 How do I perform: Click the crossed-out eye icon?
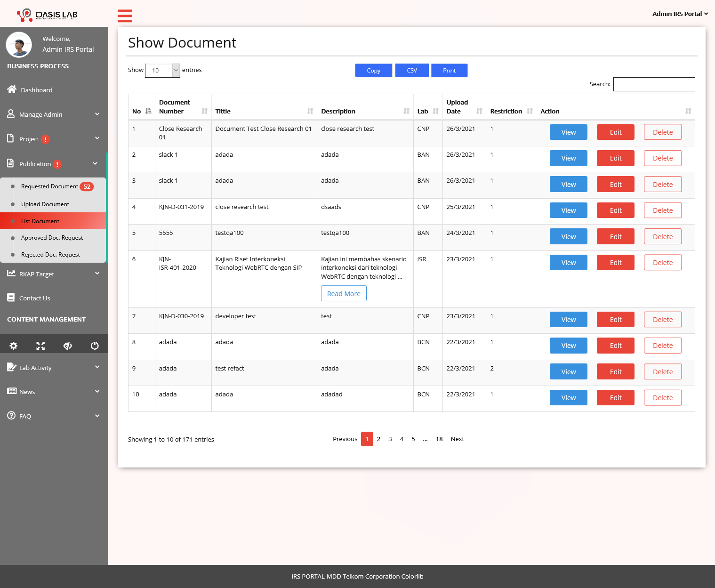pos(68,346)
